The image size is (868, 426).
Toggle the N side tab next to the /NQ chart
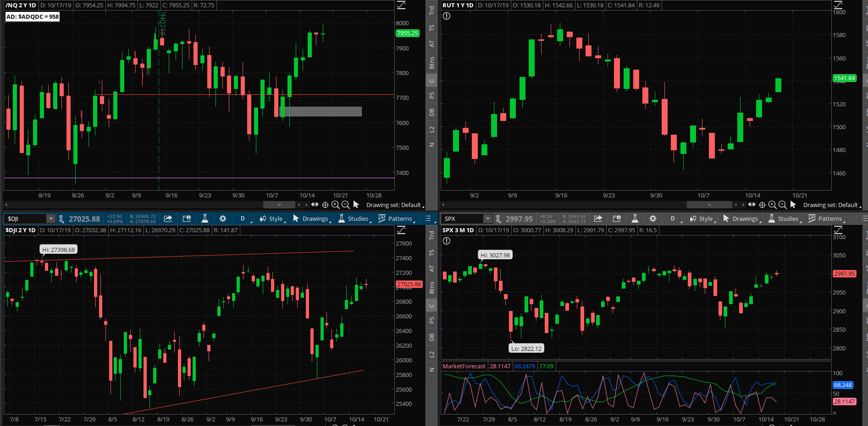pyautogui.click(x=431, y=145)
